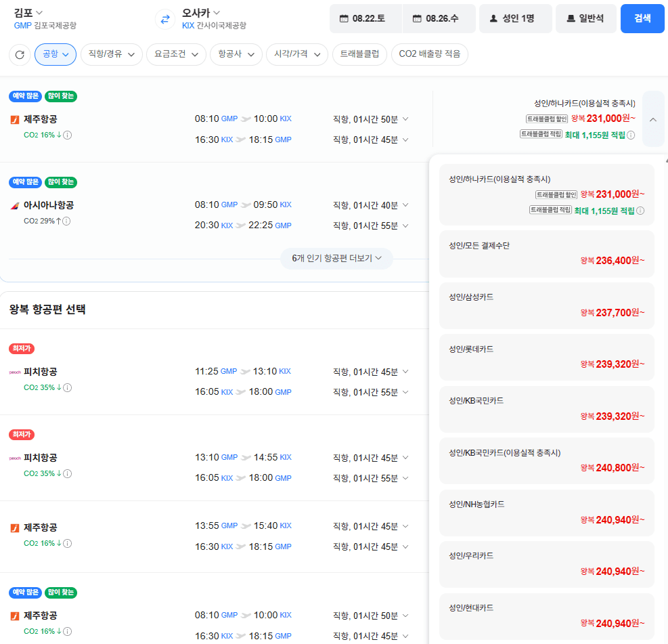668x644 pixels.
Task: Open 오사카 destination city dropdown
Action: click(200, 12)
